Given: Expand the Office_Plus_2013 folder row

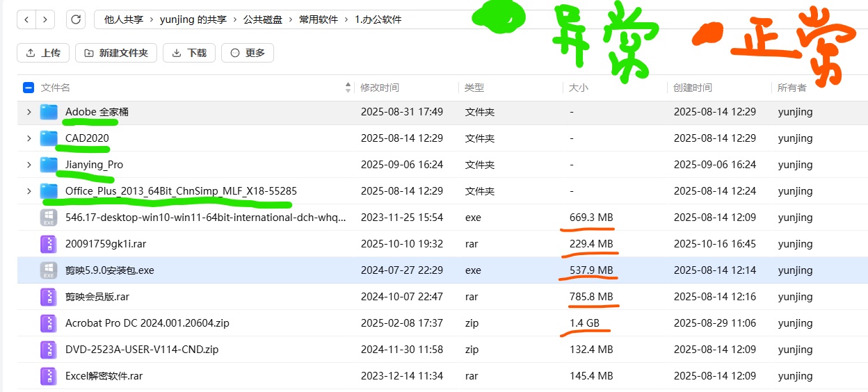Looking at the screenshot, I should 29,191.
